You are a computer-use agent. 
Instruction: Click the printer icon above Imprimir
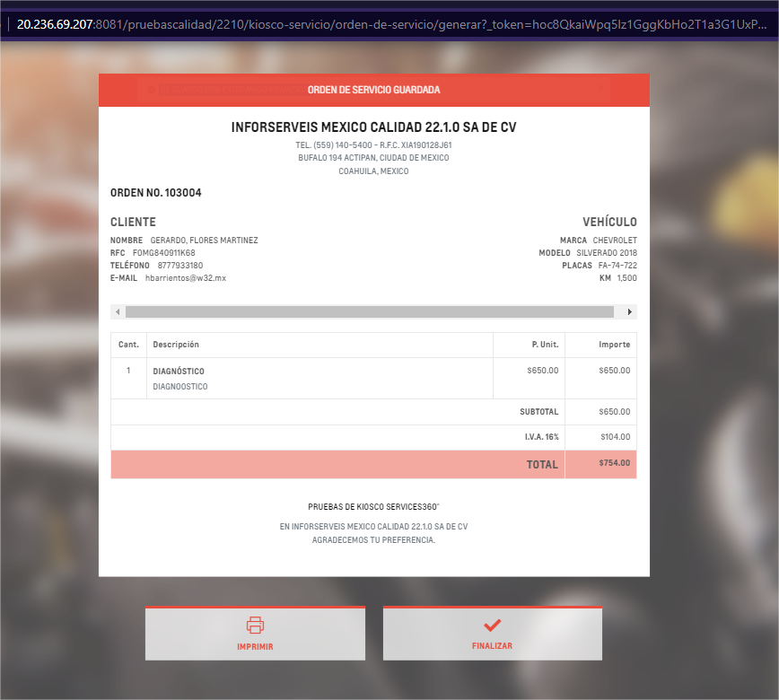(x=255, y=626)
